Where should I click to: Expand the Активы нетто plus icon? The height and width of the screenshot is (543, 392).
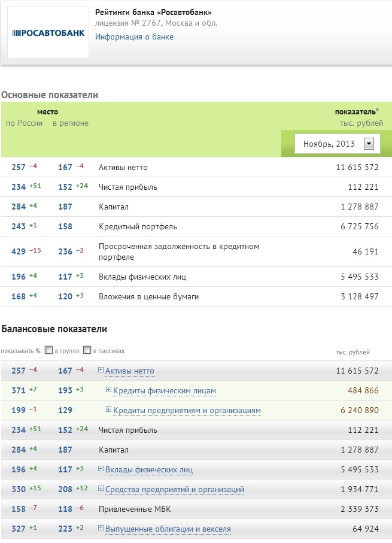click(x=101, y=371)
